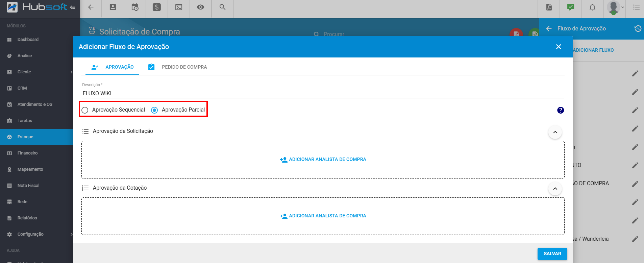Click the Dashboard icon in sidebar
Viewport: 644px width, 263px height.
pyautogui.click(x=9, y=40)
